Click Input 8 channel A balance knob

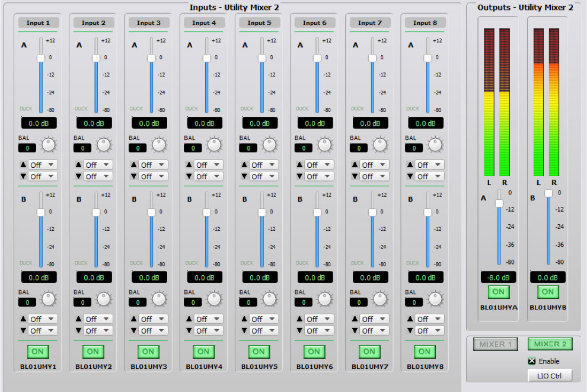tap(435, 144)
